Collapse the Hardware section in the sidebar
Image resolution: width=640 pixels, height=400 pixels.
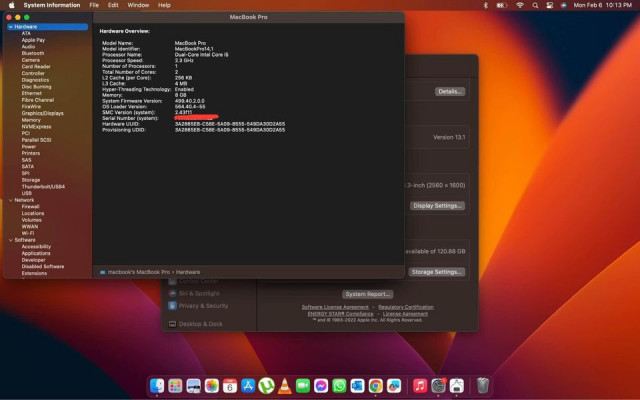[x=11, y=27]
